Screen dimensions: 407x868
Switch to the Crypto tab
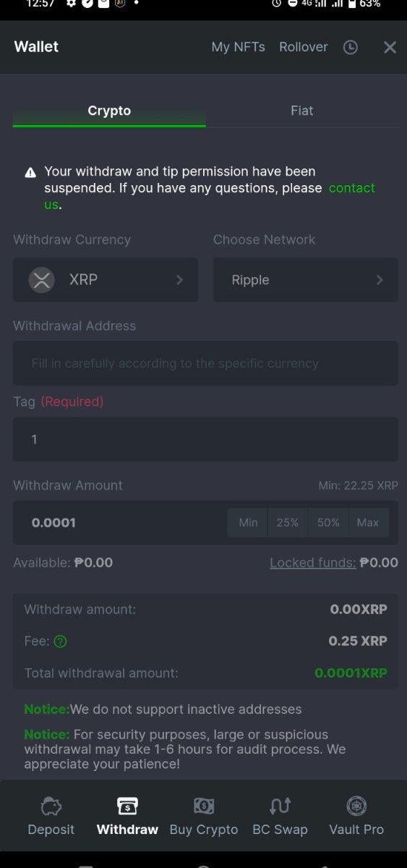pyautogui.click(x=109, y=111)
